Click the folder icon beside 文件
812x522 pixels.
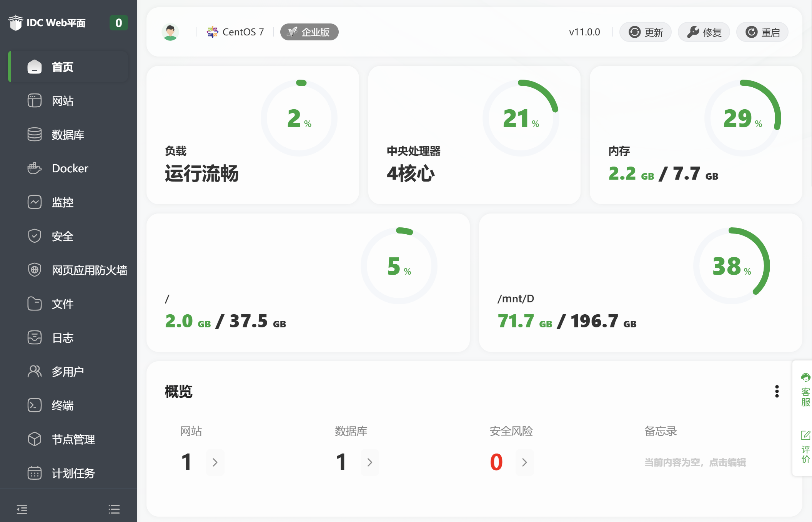tap(35, 304)
